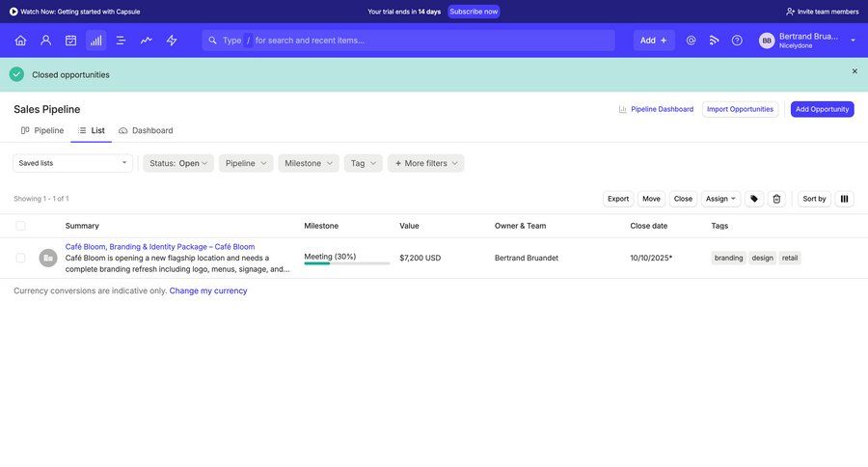This screenshot has height=467, width=868.
Task: Toggle the select all opportunities checkbox
Action: (21, 226)
